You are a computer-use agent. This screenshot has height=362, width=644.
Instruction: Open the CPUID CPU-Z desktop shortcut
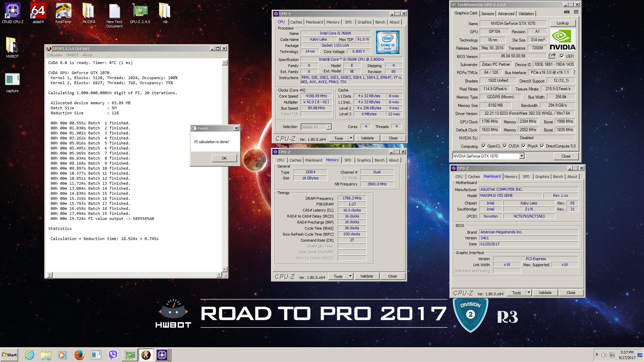[x=12, y=13]
